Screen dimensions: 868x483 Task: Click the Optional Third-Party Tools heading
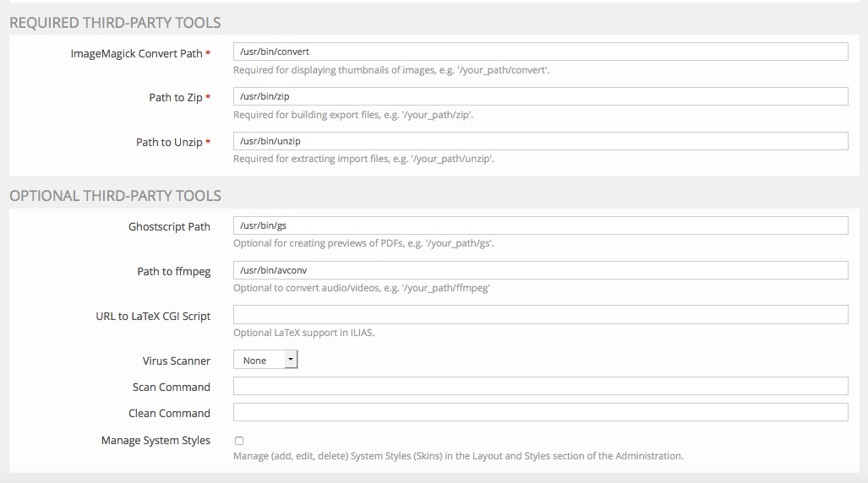tap(115, 196)
